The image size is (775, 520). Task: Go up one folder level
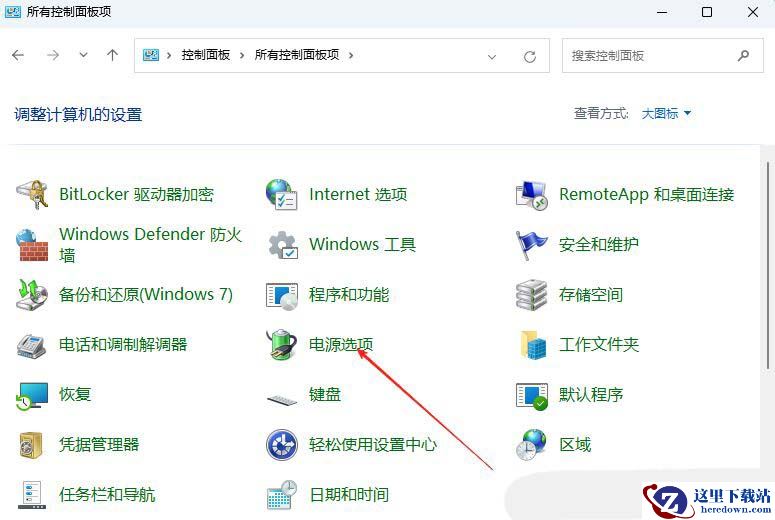[113, 55]
